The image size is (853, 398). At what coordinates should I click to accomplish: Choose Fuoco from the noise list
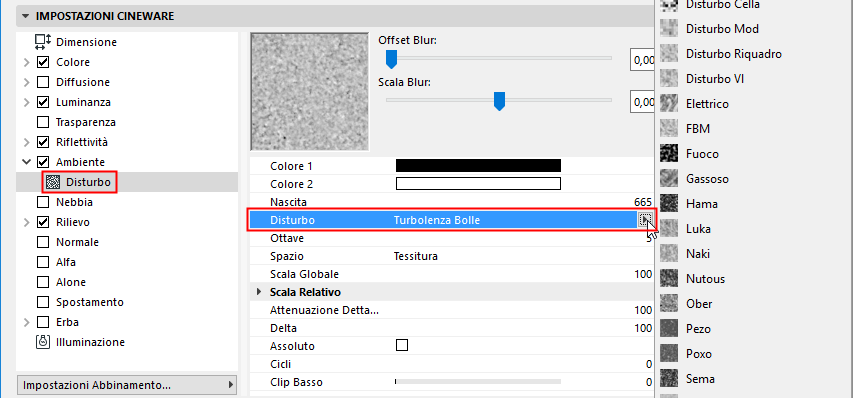coord(702,153)
